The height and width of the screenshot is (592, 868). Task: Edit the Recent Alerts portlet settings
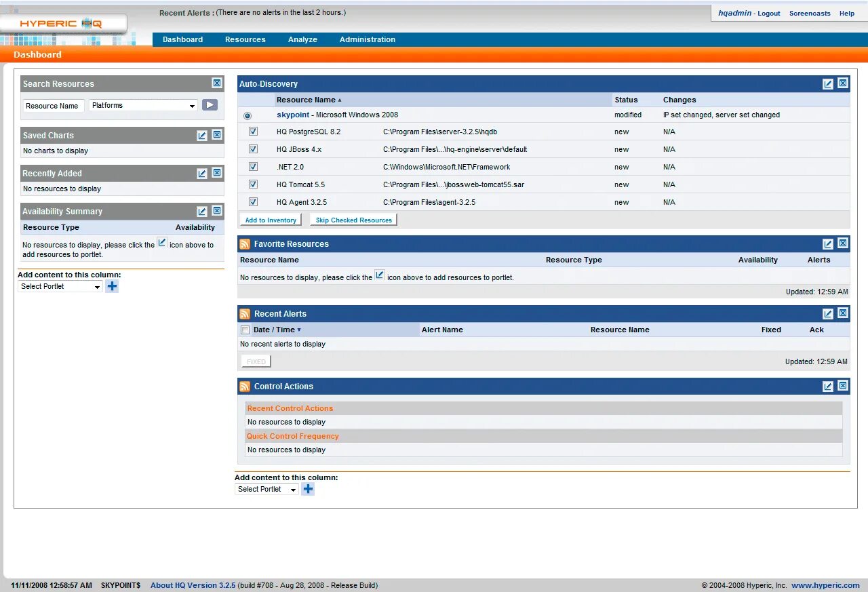(x=828, y=313)
